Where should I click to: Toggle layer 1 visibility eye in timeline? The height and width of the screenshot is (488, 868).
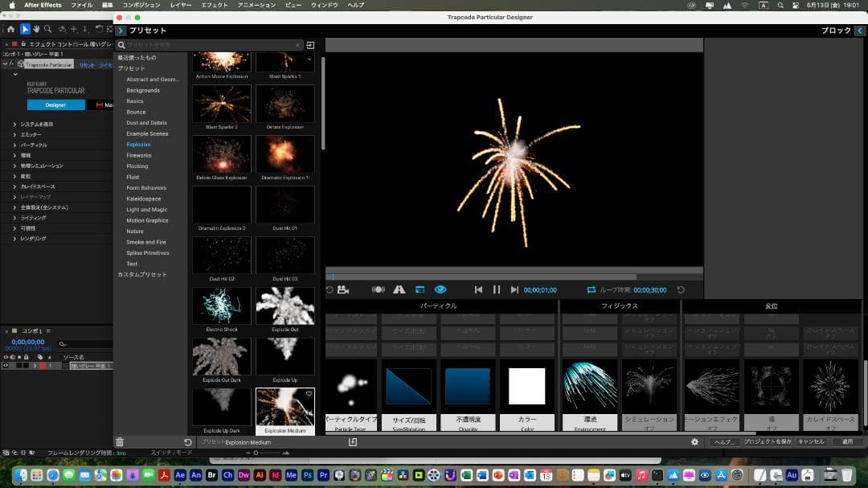click(6, 366)
